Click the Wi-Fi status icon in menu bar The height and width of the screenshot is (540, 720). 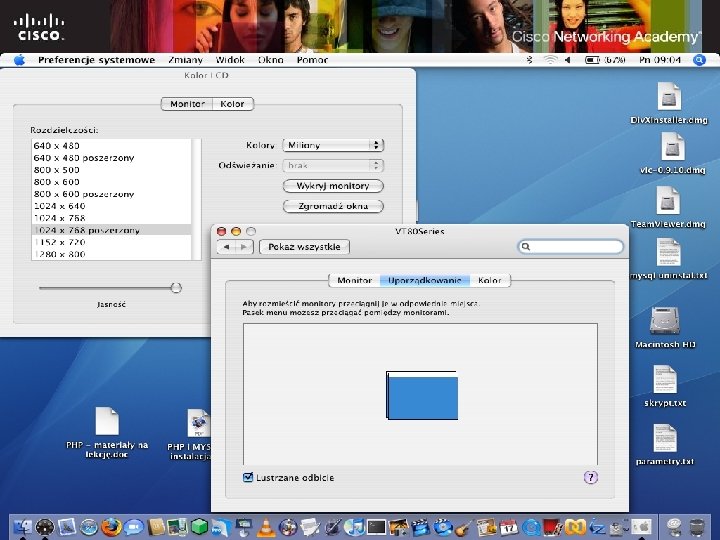click(x=549, y=60)
